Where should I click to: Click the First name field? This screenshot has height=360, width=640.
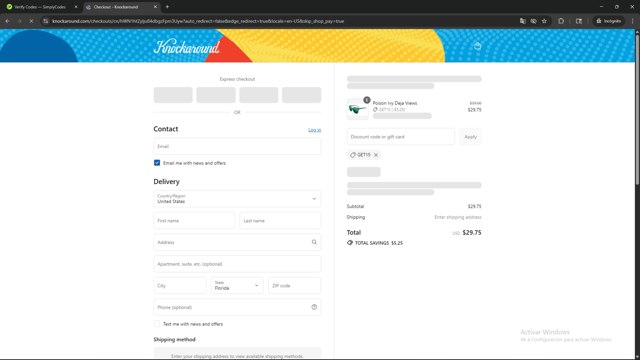[x=194, y=220]
